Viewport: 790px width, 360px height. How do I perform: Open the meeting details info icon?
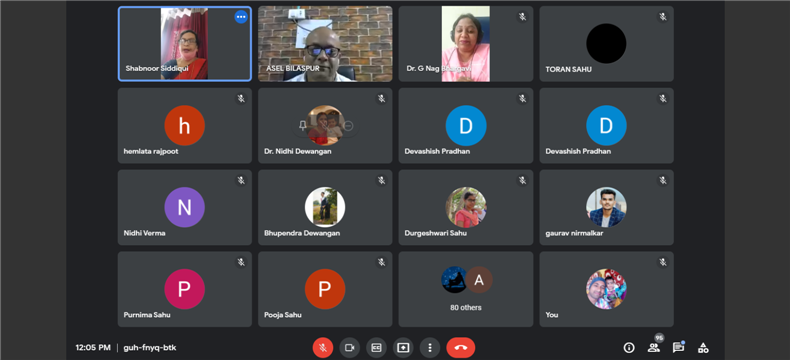coord(629,347)
